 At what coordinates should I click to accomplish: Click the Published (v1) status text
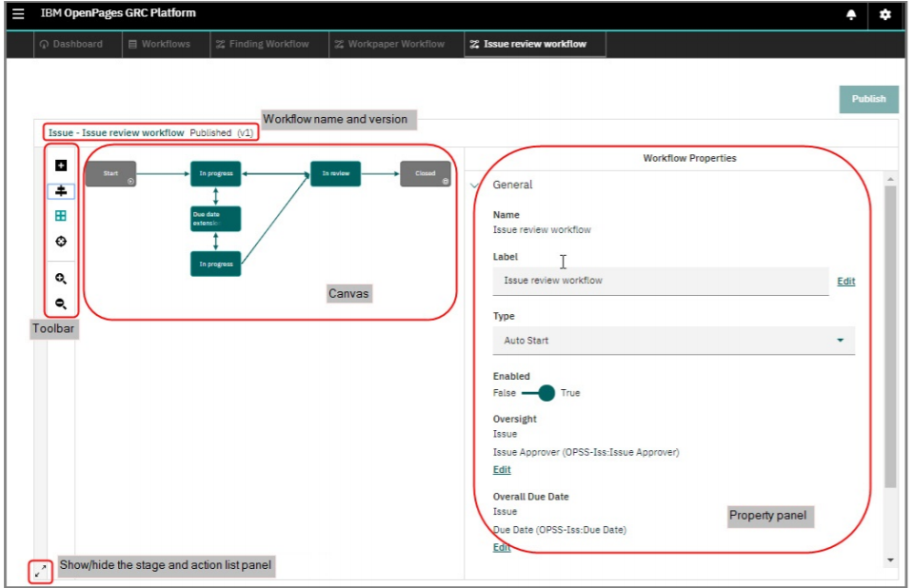[x=221, y=133]
